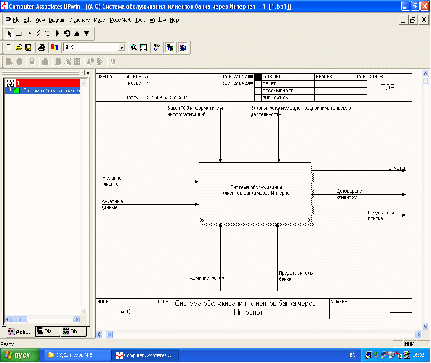The image size is (431, 363).
Task: Switch to the BPwin taskbar button
Action: pyautogui.click(x=145, y=355)
